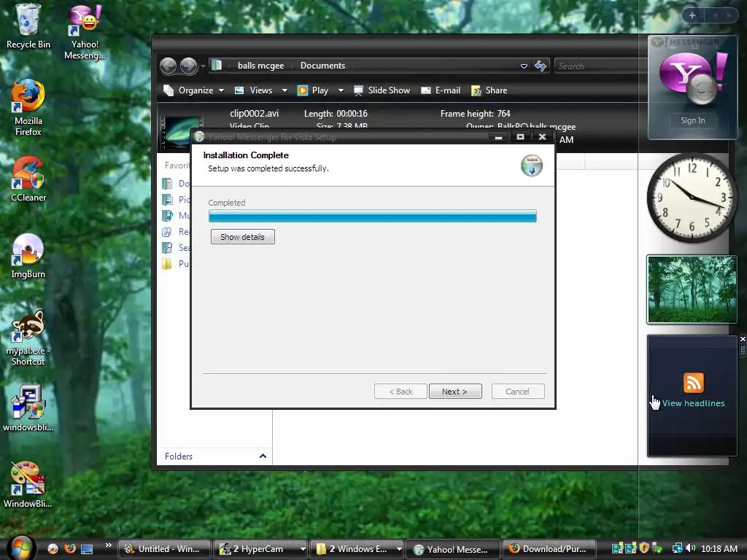The height and width of the screenshot is (560, 747).
Task: Click Share in Explorer toolbar
Action: 489,90
